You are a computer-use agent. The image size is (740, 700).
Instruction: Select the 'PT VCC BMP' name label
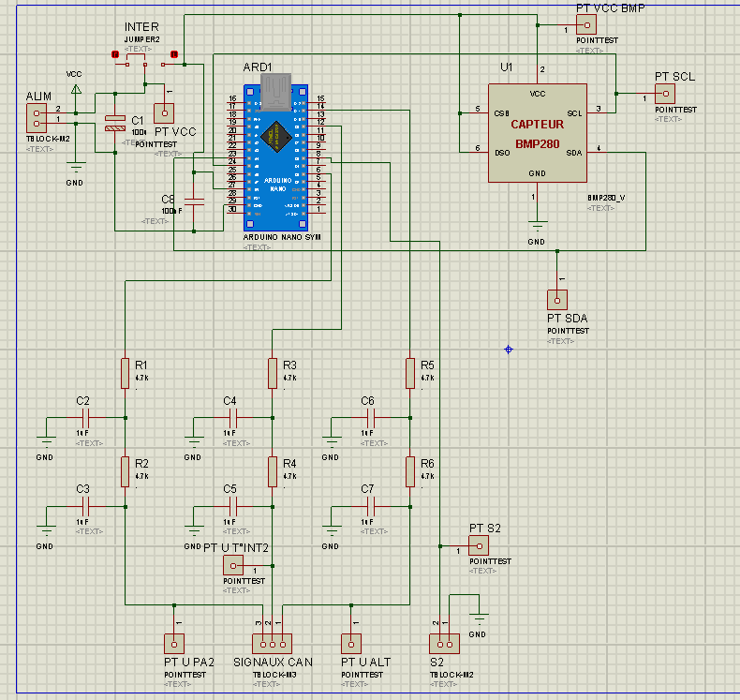pos(610,8)
